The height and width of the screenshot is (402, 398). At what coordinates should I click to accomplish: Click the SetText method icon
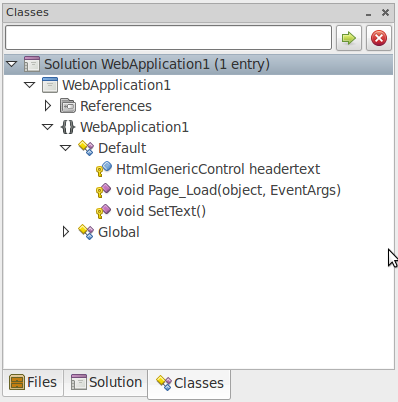104,211
